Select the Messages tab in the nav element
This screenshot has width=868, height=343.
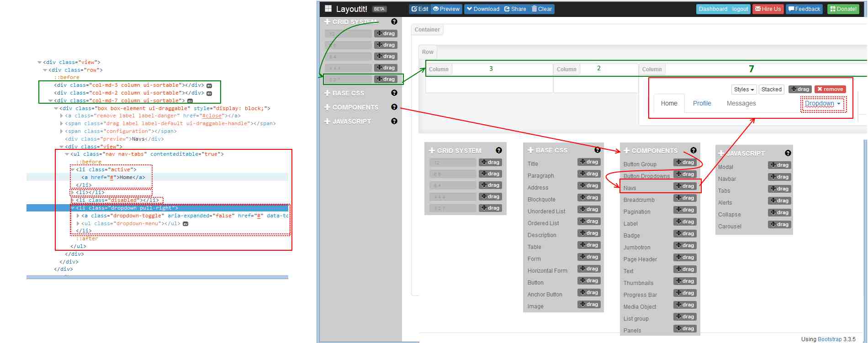(741, 103)
